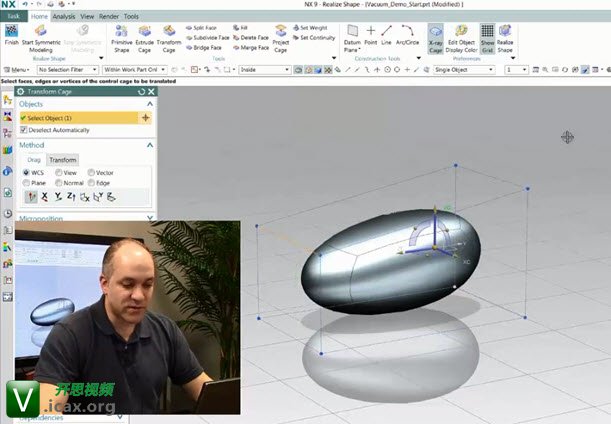Open the History clock icon in left sidebar
The image size is (611, 424).
click(7, 214)
